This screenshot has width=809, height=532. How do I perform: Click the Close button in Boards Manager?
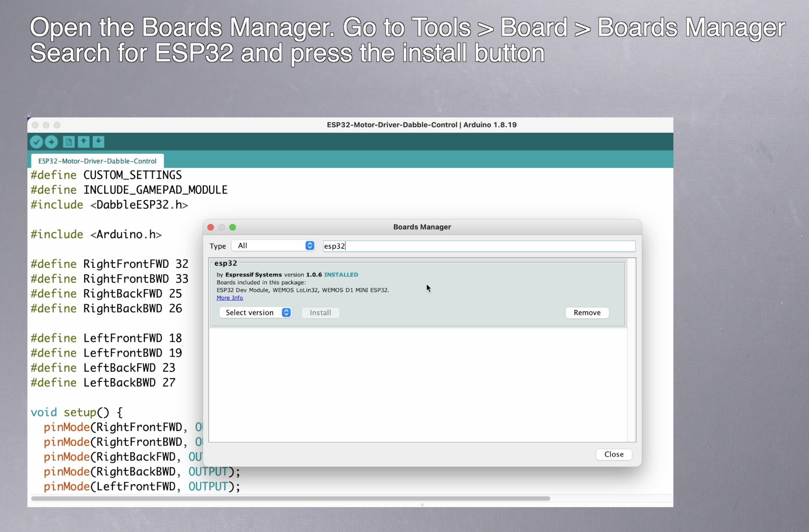click(614, 454)
